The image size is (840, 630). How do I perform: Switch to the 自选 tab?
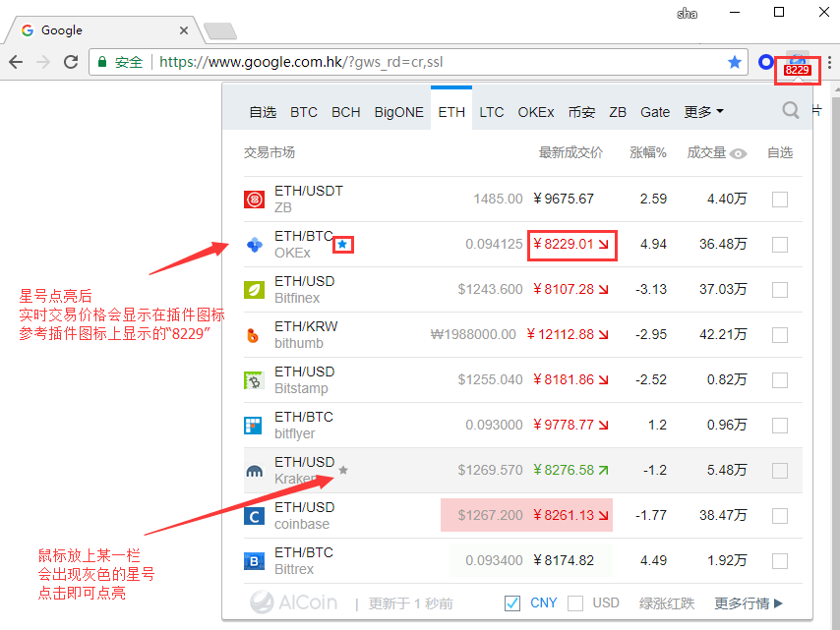[x=263, y=112]
